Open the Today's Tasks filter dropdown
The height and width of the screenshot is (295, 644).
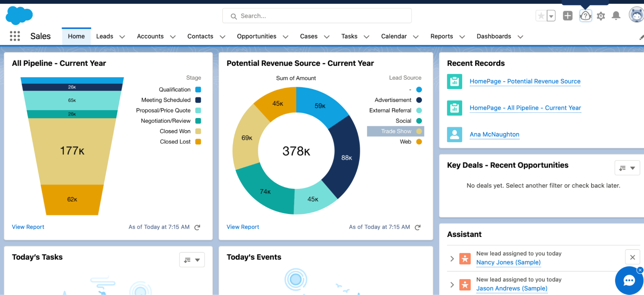pyautogui.click(x=192, y=260)
